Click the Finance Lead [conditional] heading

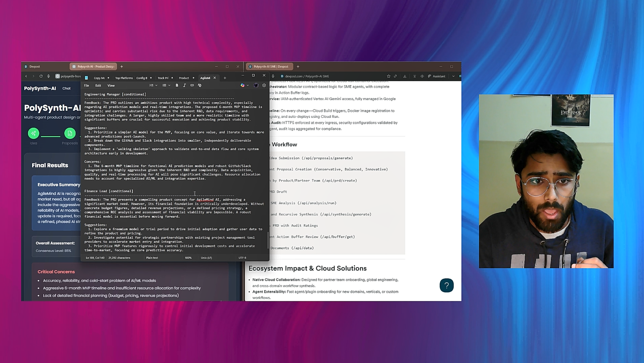[109, 191]
